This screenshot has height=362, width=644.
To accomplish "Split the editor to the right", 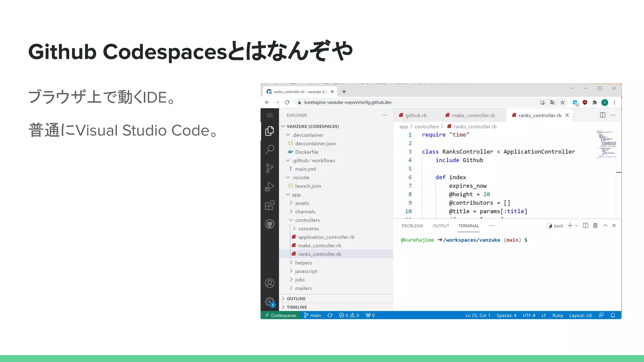I will [602, 115].
